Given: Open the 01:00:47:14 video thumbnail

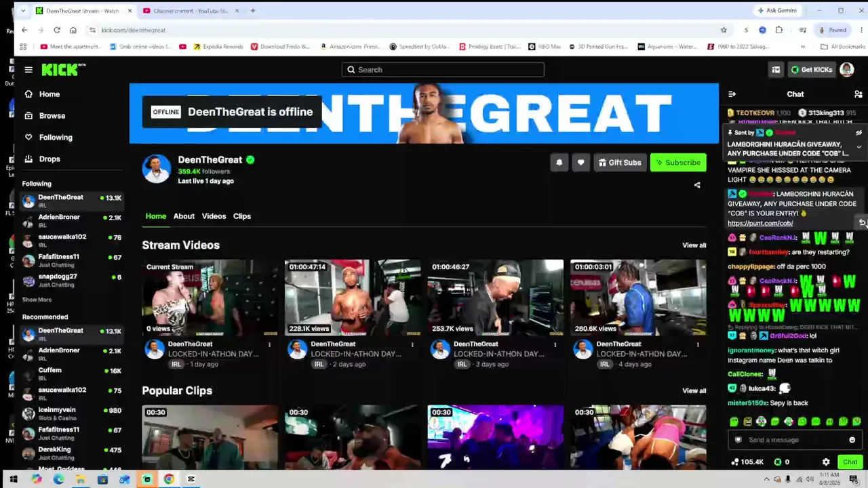Looking at the screenshot, I should point(353,298).
